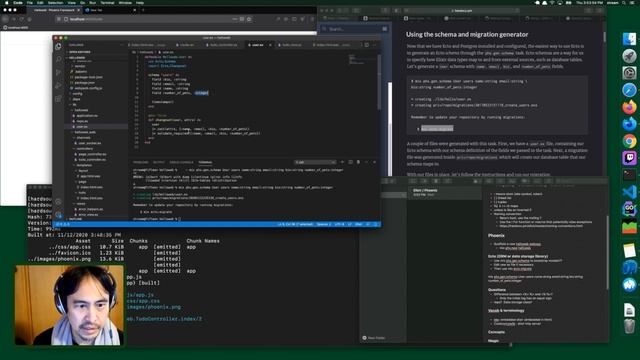The width and height of the screenshot is (640, 360).
Task: Expand the deps folder in the Explorer
Action: 76,99
